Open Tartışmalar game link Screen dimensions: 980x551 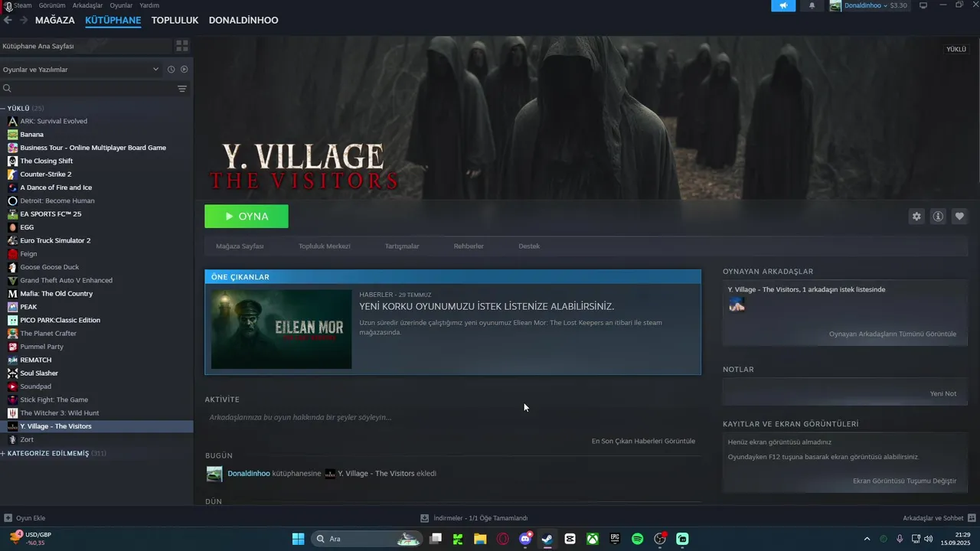(x=402, y=246)
